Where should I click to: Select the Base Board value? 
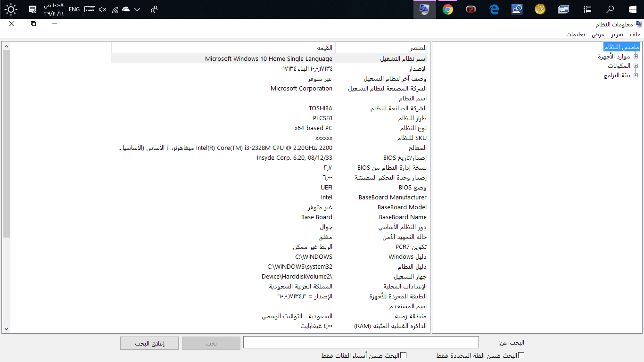[x=317, y=217]
